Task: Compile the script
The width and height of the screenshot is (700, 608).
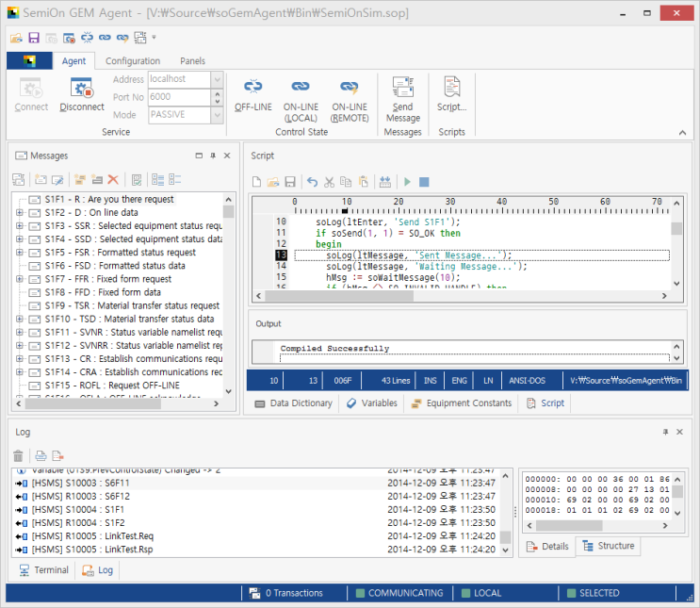Action: pyautogui.click(x=384, y=182)
